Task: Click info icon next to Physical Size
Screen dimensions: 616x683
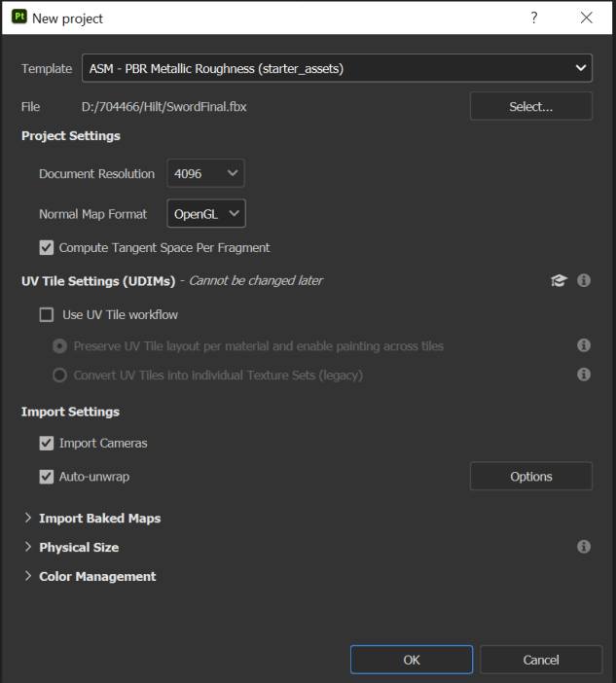Action: pyautogui.click(x=584, y=547)
